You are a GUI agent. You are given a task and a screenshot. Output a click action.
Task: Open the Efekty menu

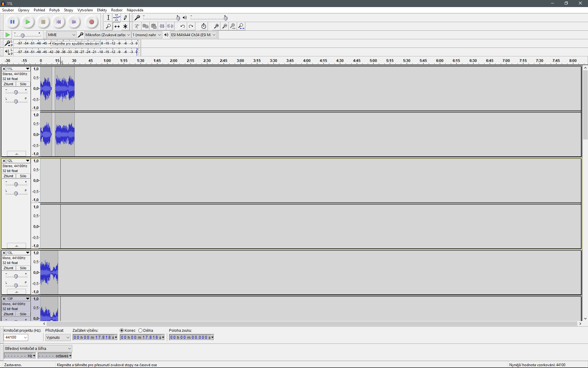tap(102, 10)
